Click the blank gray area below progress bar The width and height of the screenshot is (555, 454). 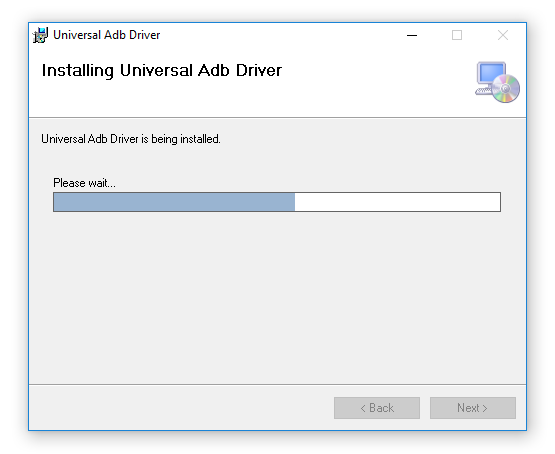point(277,297)
